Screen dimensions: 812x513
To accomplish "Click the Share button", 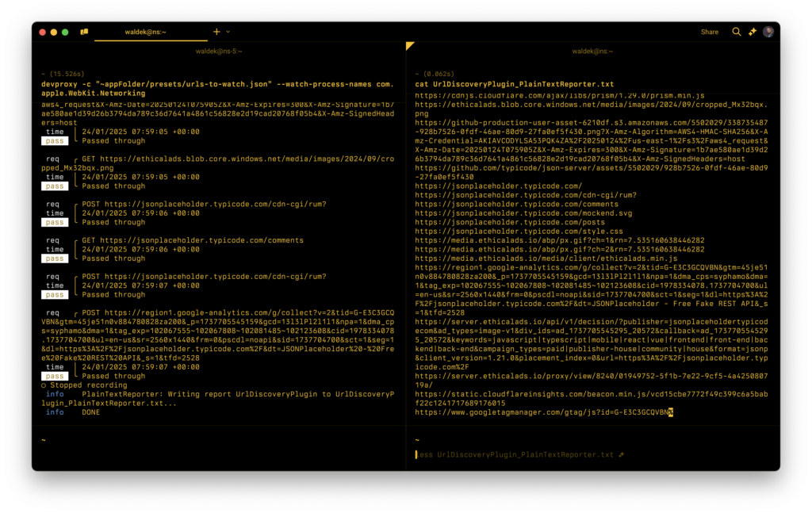I will tap(710, 32).
